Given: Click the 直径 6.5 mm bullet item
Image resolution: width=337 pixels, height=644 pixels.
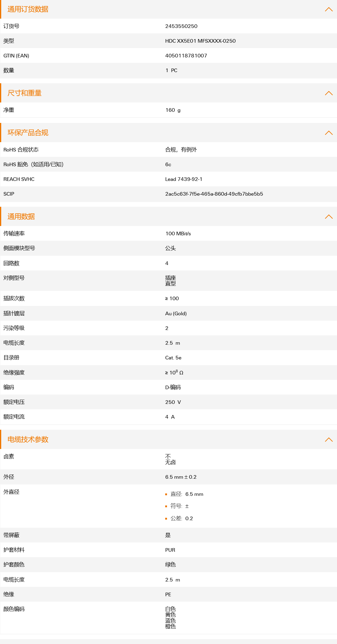Looking at the screenshot, I should [x=187, y=494].
